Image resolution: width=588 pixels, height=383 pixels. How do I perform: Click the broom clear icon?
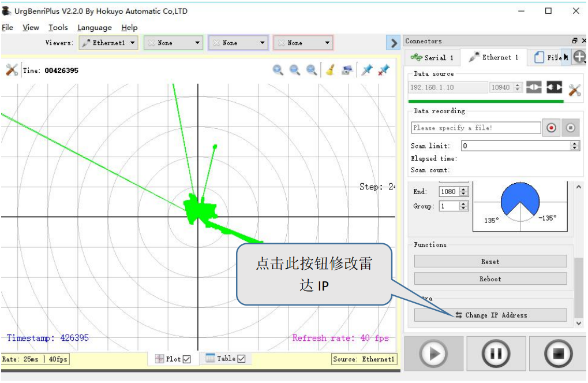coord(330,70)
